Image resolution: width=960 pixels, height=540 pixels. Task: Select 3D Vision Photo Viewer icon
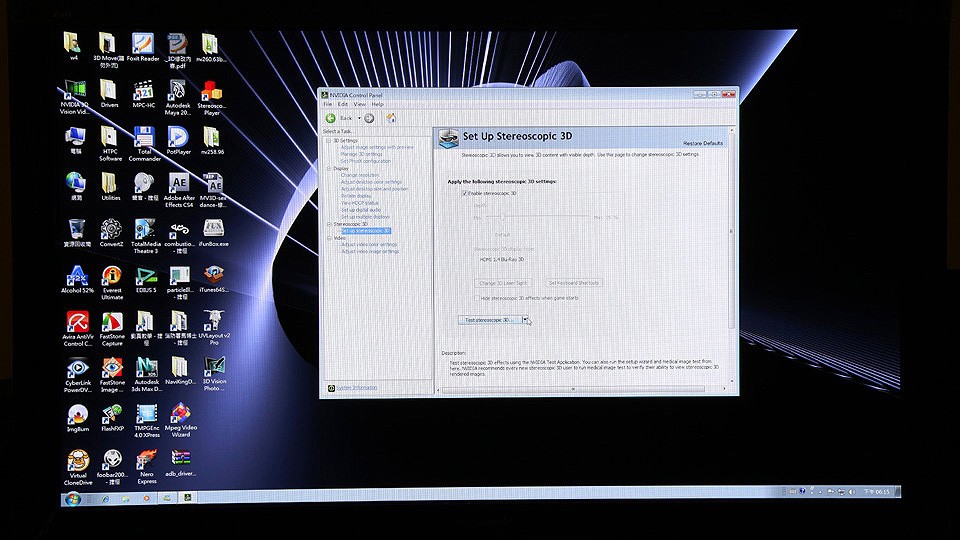(x=214, y=375)
